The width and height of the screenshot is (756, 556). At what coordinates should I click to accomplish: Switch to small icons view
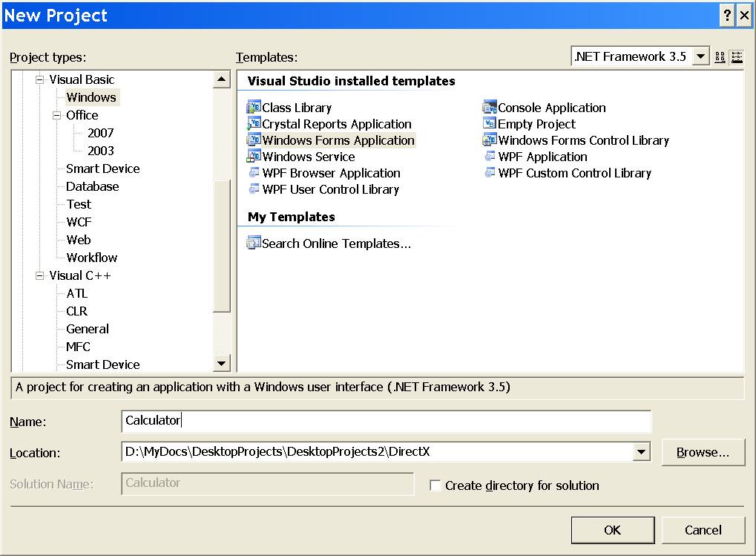click(x=737, y=57)
